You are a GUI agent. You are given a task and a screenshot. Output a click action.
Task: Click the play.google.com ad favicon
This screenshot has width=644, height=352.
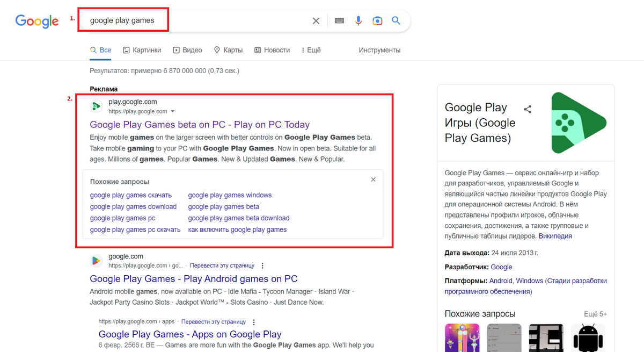[96, 106]
